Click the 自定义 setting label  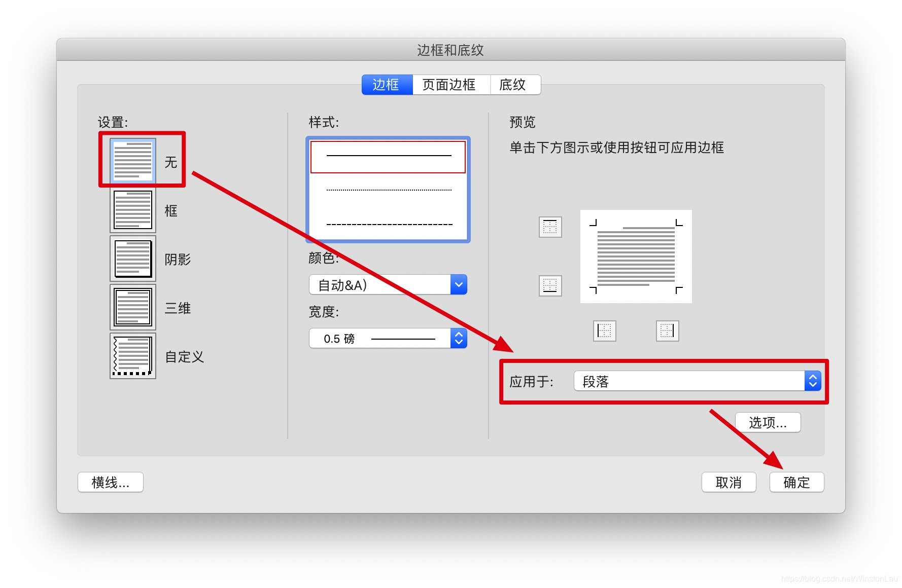coord(185,357)
